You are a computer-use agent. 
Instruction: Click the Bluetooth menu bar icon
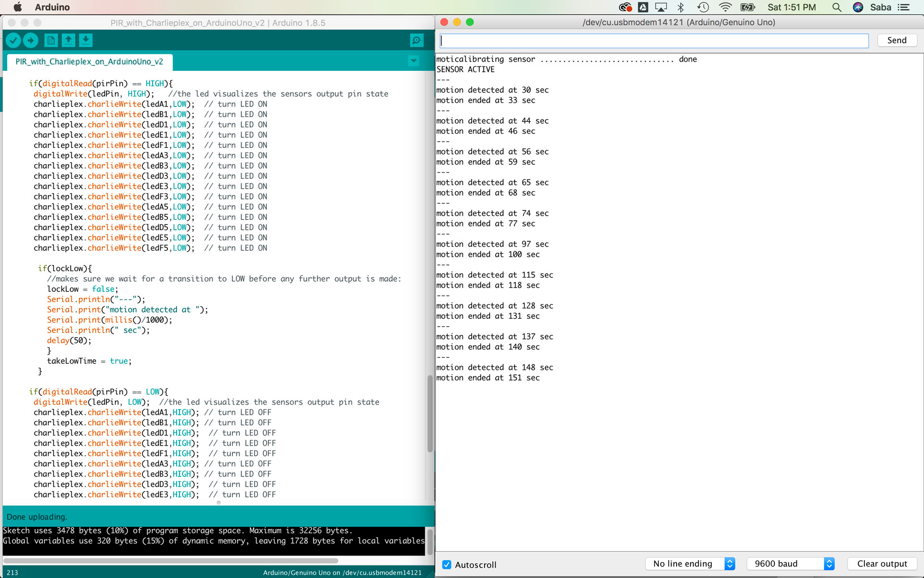pyautogui.click(x=680, y=7)
